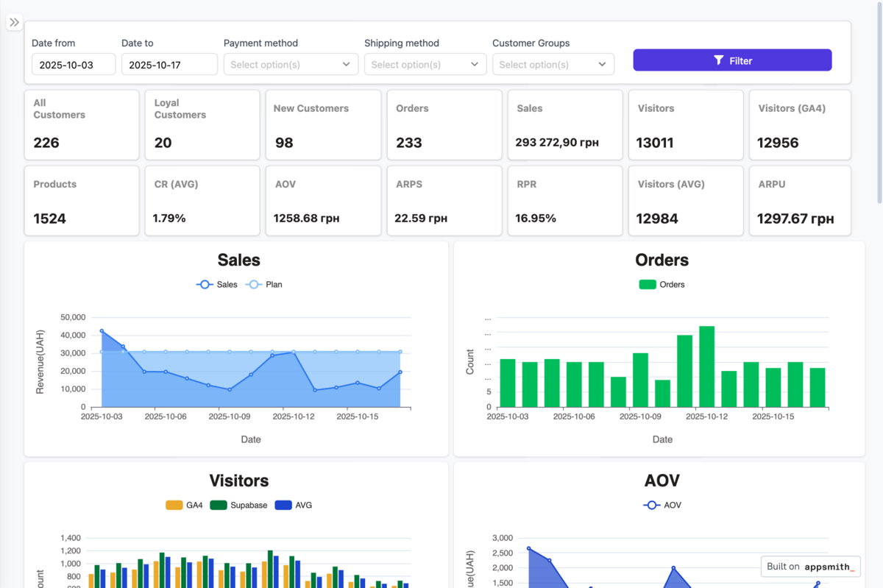Image resolution: width=883 pixels, height=588 pixels.
Task: Toggle the Sales series legend marker
Action: click(205, 285)
